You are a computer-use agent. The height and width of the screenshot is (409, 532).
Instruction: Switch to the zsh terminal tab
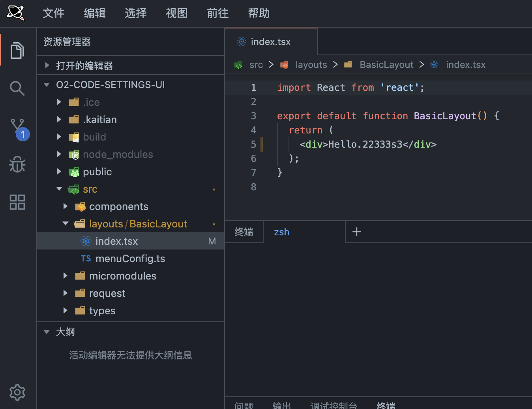click(x=281, y=232)
